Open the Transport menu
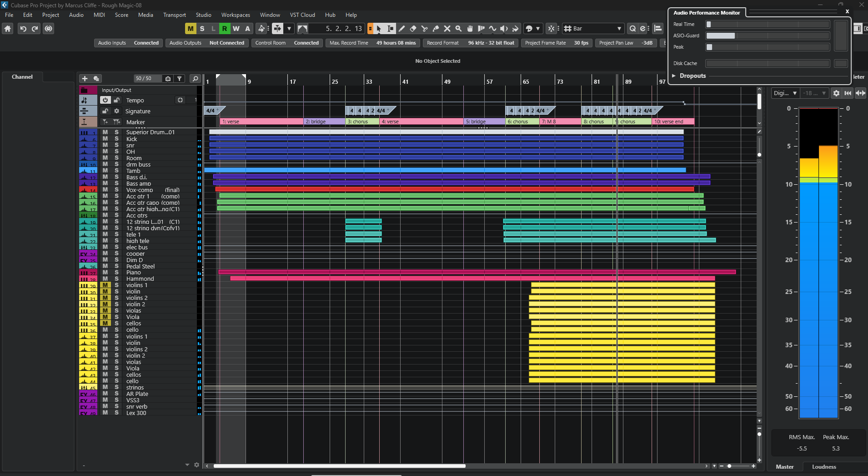868x476 pixels. (174, 15)
